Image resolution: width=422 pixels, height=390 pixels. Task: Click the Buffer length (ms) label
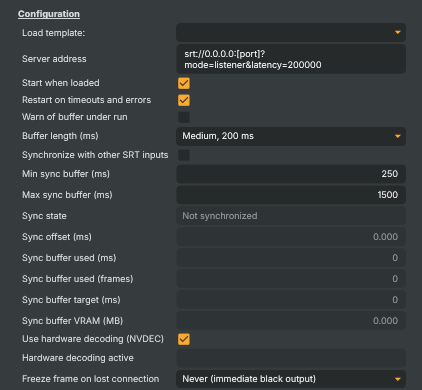click(x=60, y=136)
